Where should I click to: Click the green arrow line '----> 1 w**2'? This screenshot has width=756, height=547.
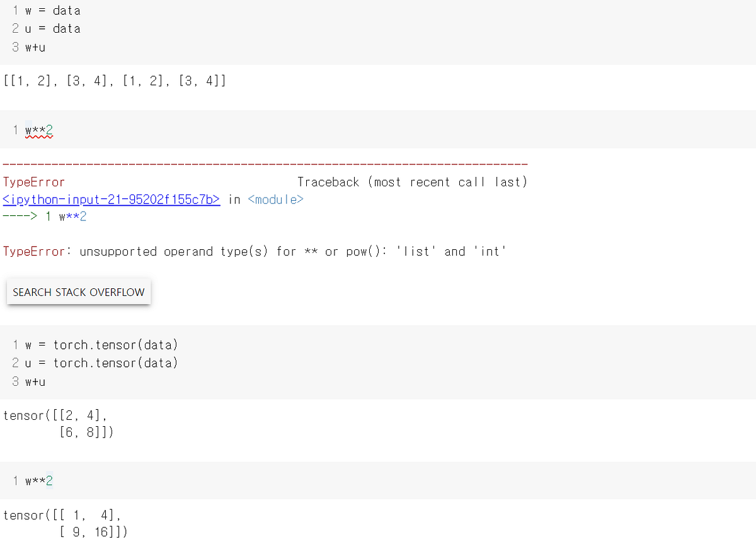coord(45,217)
